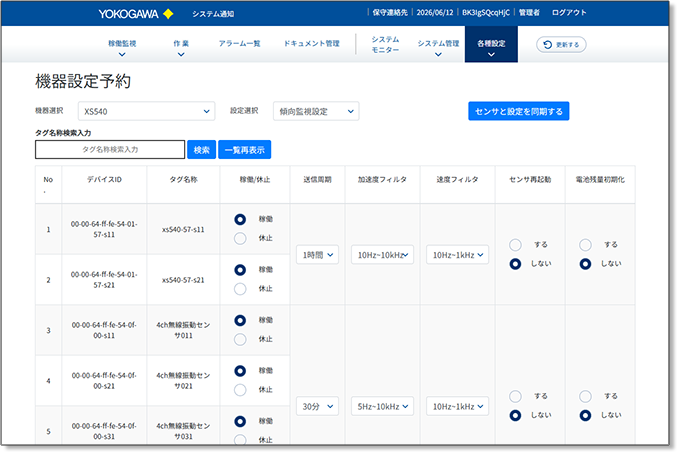This screenshot has width=677, height=452.
Task: Select 稼働 for row 5 センサ031
Action: [240, 421]
